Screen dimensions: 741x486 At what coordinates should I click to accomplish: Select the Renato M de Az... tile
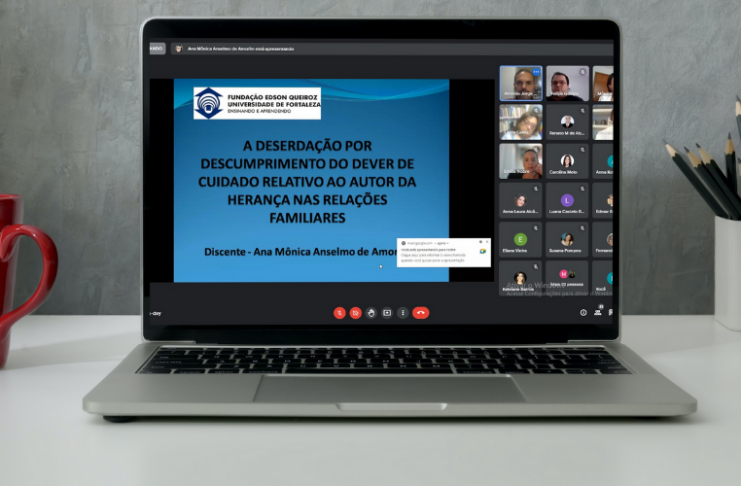point(567,122)
